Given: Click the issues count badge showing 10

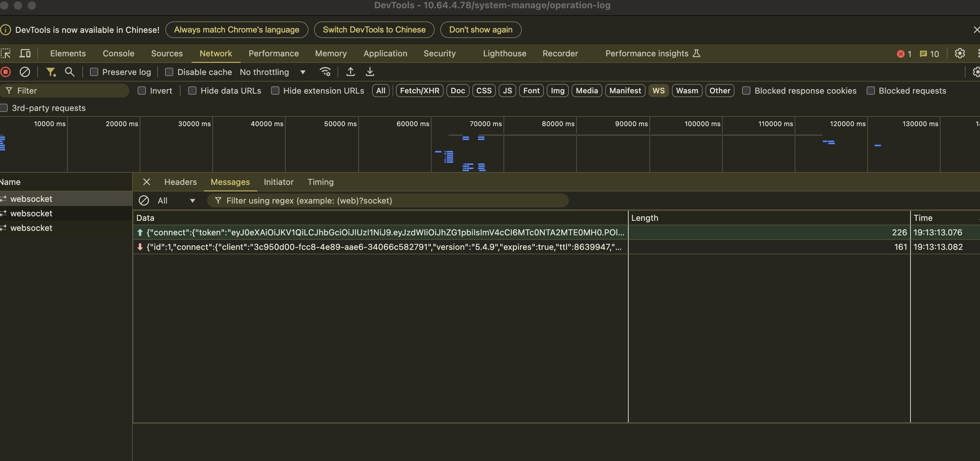Looking at the screenshot, I should tap(930, 54).
